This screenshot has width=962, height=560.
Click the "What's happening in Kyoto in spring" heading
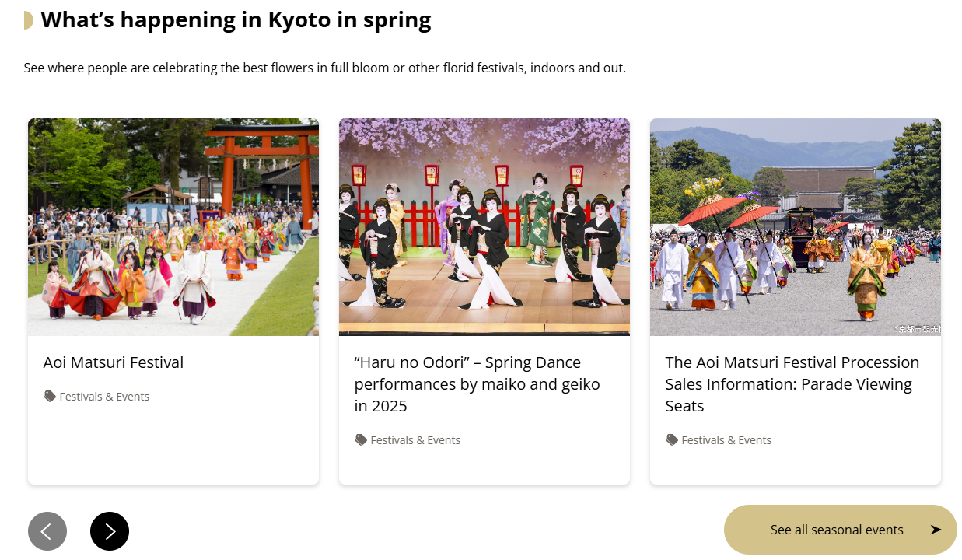(236, 20)
